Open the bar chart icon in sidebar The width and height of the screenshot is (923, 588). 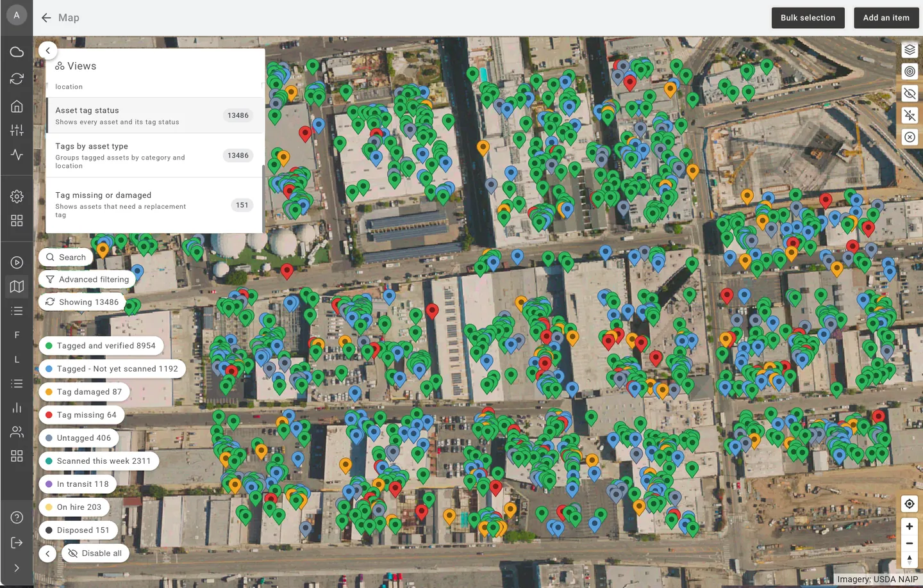pos(17,407)
